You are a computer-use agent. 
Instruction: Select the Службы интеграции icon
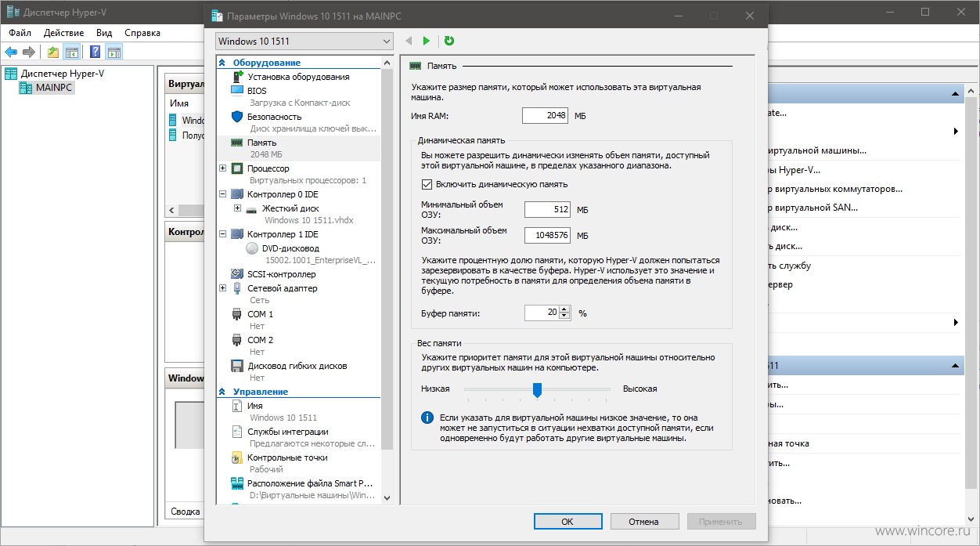tap(238, 432)
